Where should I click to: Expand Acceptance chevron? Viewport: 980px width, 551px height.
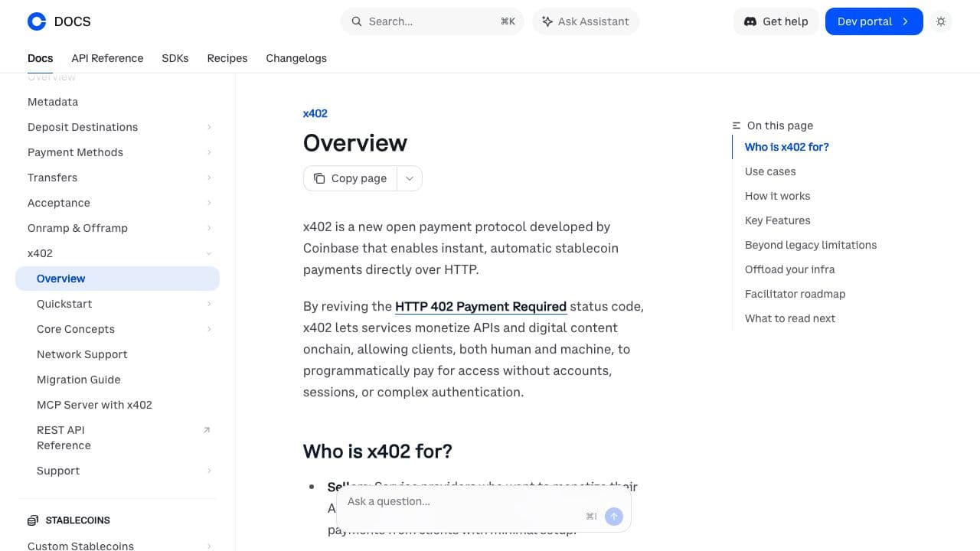(x=209, y=203)
